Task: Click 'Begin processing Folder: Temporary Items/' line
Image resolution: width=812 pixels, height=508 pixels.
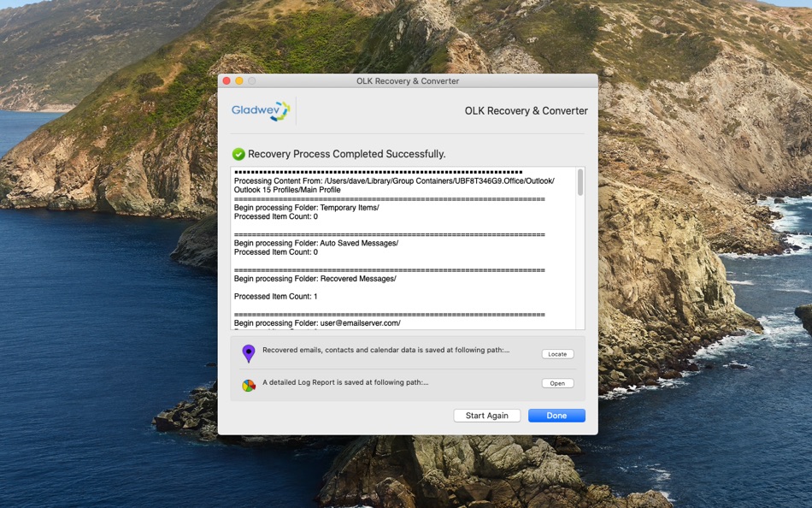Action: 307,207
